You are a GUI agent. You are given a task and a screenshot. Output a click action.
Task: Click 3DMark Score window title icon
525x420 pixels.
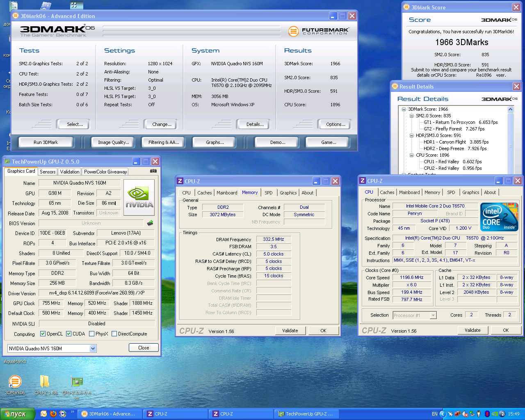[x=406, y=7]
